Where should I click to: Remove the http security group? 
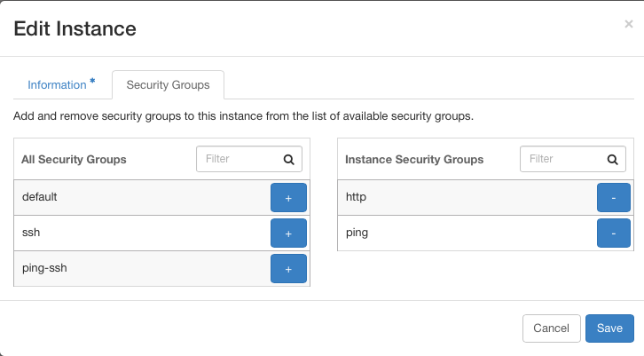pos(614,198)
